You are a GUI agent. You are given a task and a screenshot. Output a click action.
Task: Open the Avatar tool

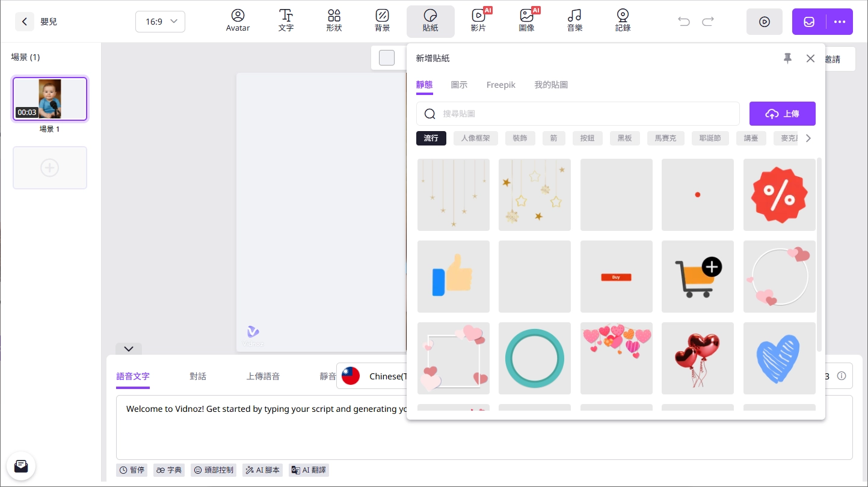tap(238, 20)
